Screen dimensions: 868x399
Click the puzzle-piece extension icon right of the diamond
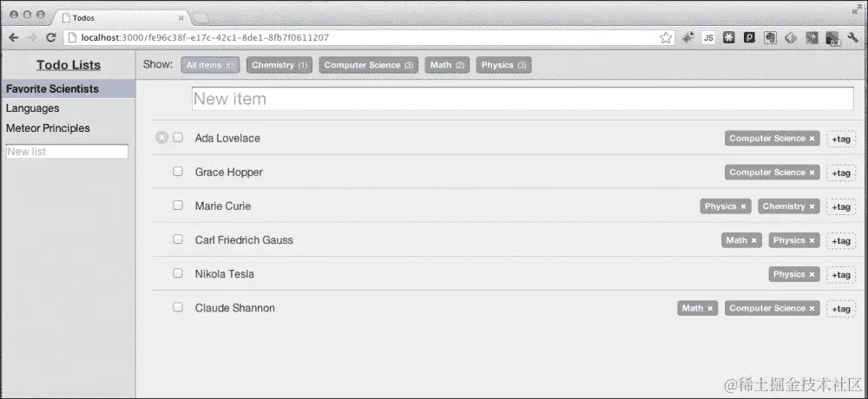click(x=812, y=37)
